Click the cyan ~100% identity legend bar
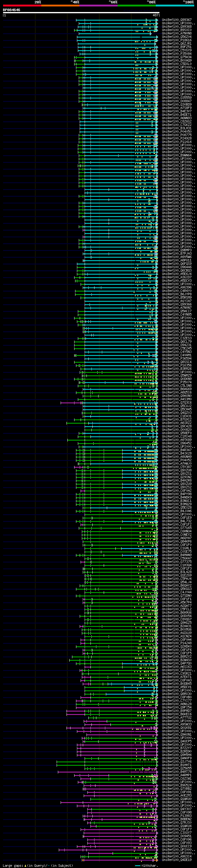Viewport: 197px width, 868px height. 175,6
